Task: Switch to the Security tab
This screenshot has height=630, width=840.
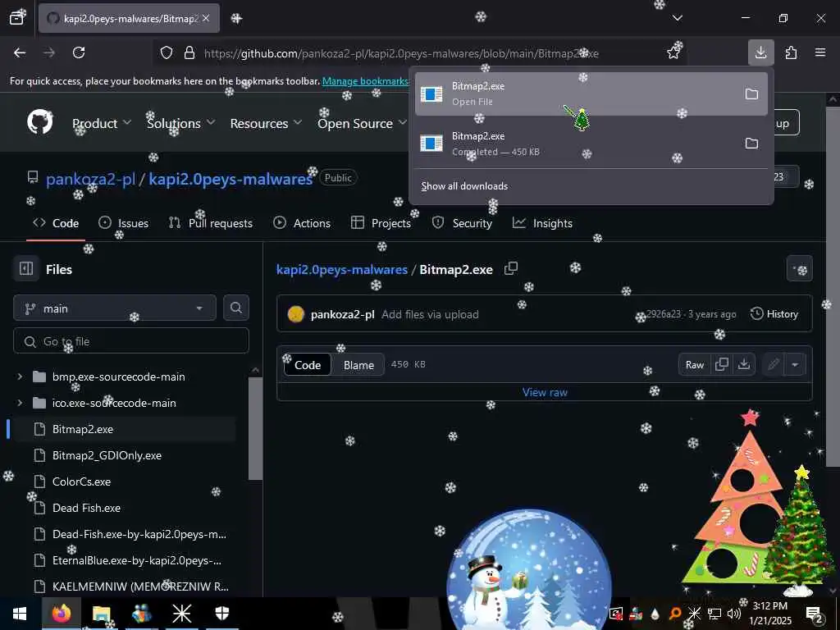Action: pyautogui.click(x=462, y=223)
